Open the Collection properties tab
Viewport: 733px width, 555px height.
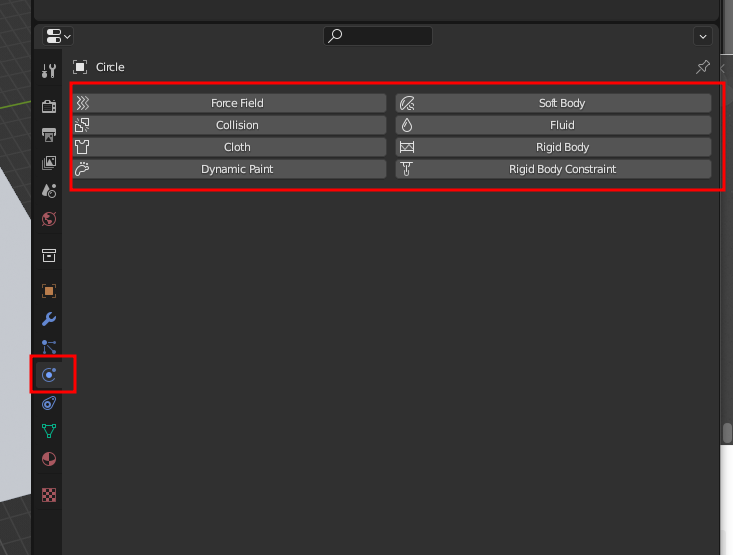pos(49,255)
